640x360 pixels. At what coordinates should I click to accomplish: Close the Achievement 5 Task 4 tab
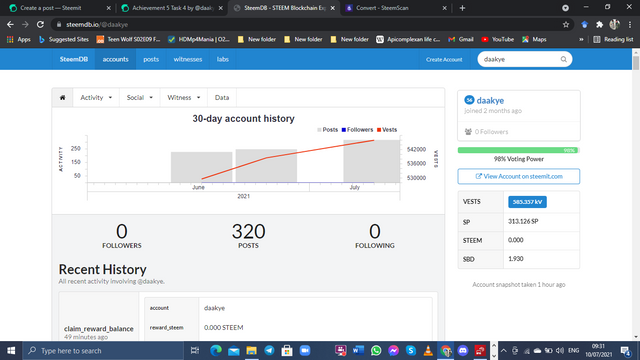pos(221,8)
